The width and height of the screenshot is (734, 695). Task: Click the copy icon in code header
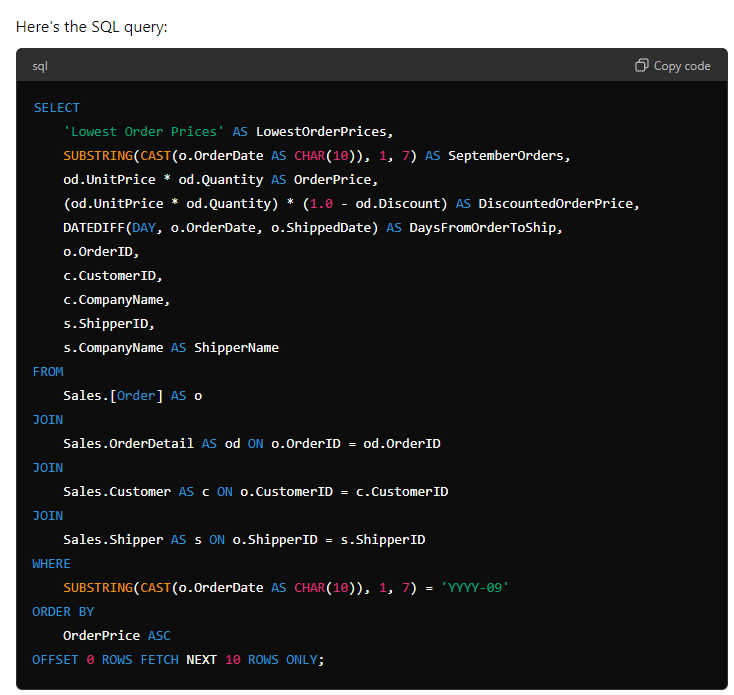(x=641, y=65)
